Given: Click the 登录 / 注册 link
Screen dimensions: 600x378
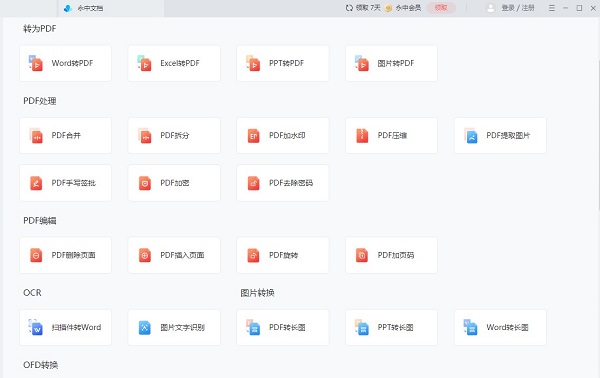Looking at the screenshot, I should [518, 8].
